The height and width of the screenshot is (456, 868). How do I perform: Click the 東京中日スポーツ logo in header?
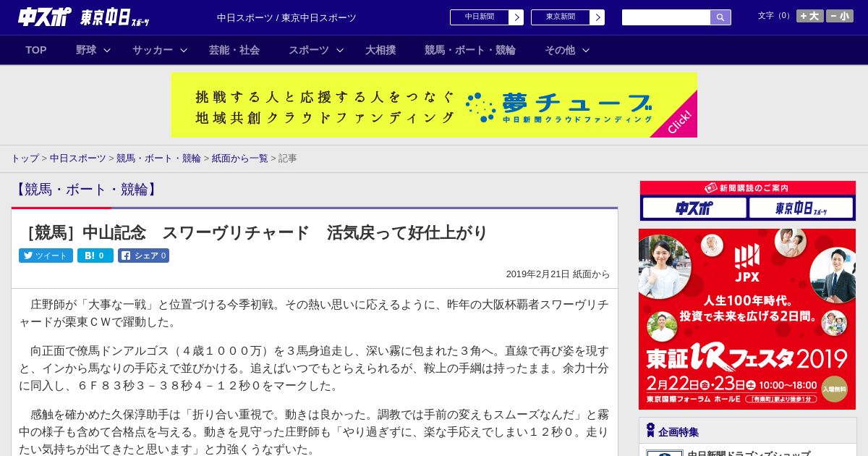(115, 17)
